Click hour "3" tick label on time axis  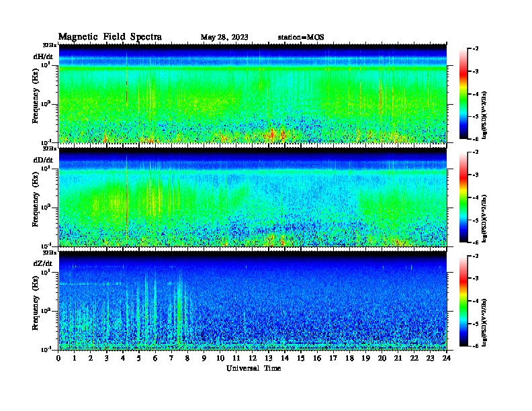[x=107, y=359]
